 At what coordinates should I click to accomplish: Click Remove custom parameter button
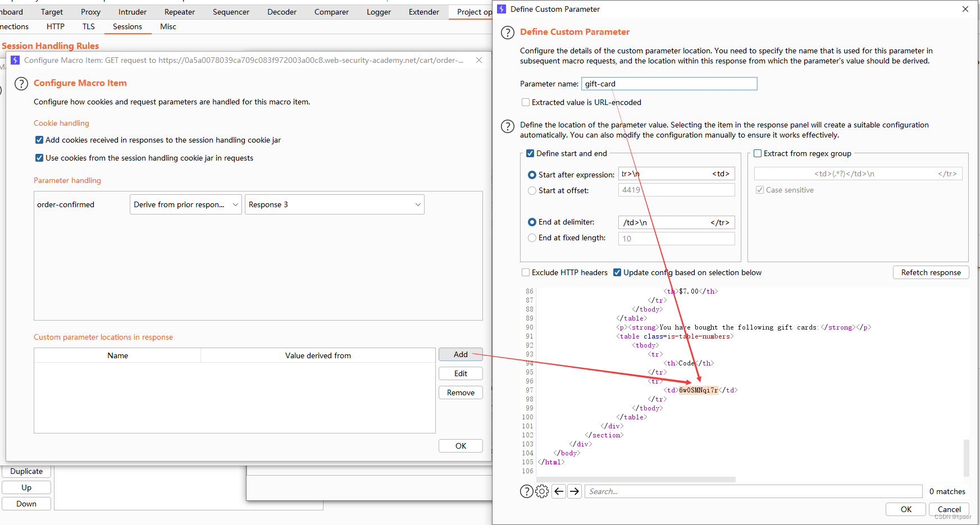point(461,392)
